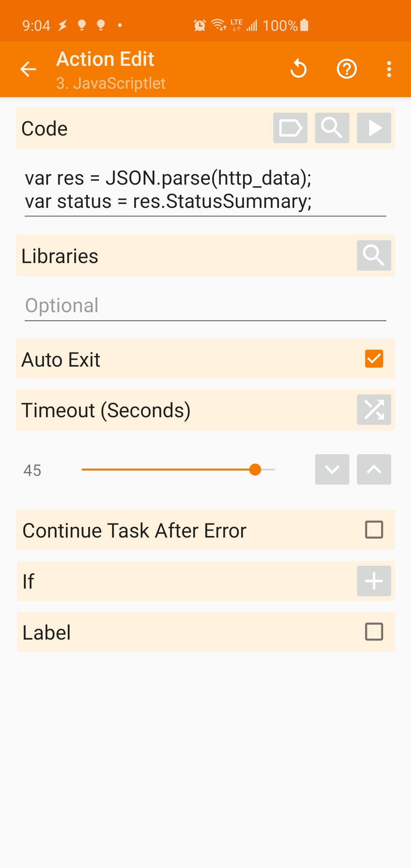Search within the Code field
This screenshot has width=411, height=868.
click(332, 128)
